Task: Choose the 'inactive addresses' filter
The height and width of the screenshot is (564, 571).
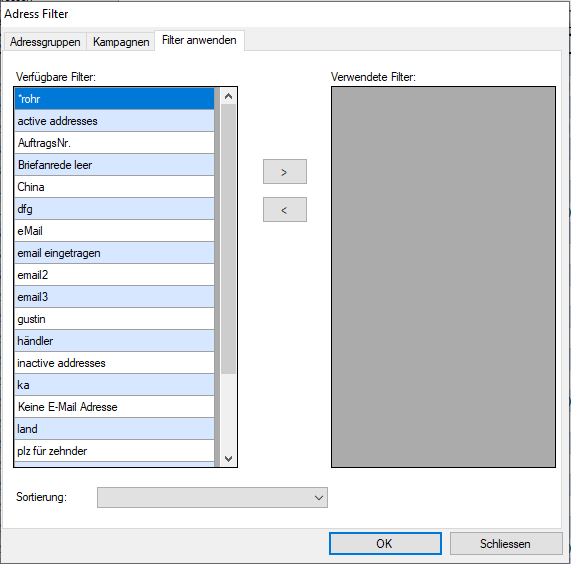Action: pos(114,363)
